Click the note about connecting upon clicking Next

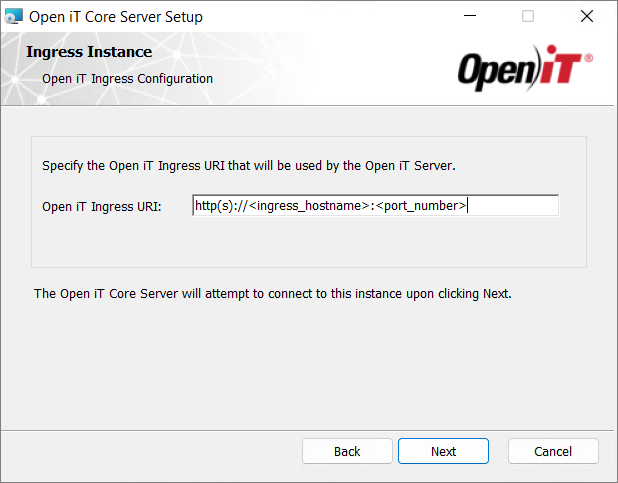[x=273, y=294]
